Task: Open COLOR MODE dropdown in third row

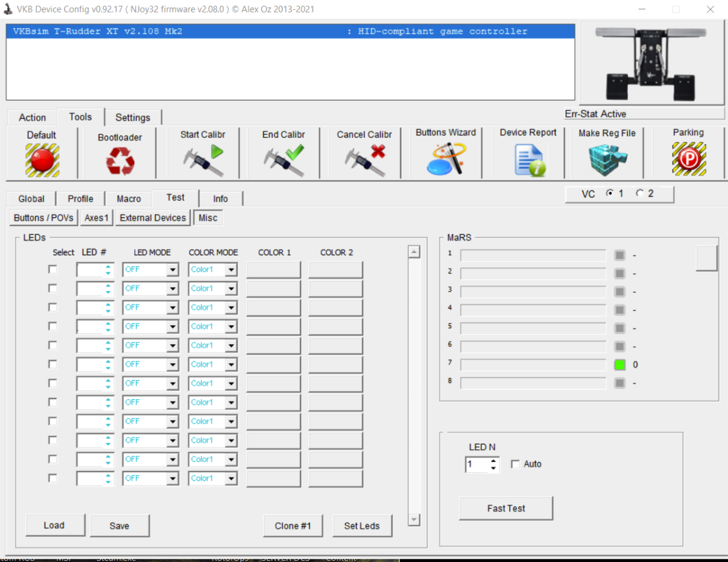Action: pos(231,308)
